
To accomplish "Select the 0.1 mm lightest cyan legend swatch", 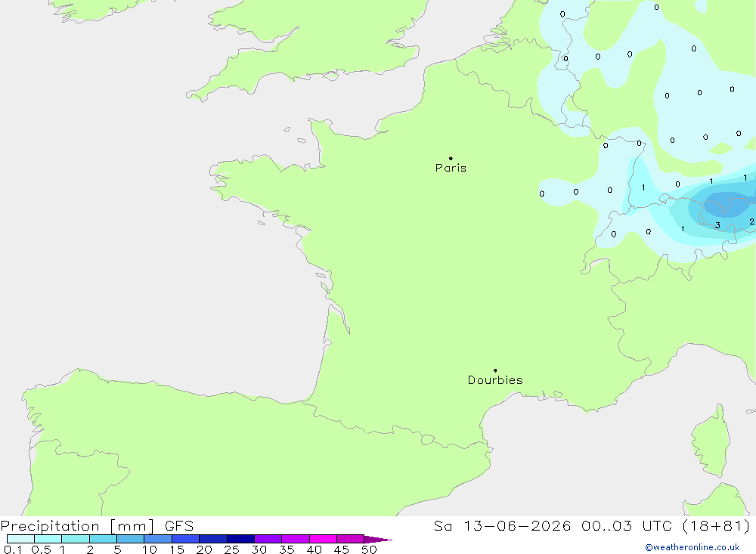I will pyautogui.click(x=20, y=539).
